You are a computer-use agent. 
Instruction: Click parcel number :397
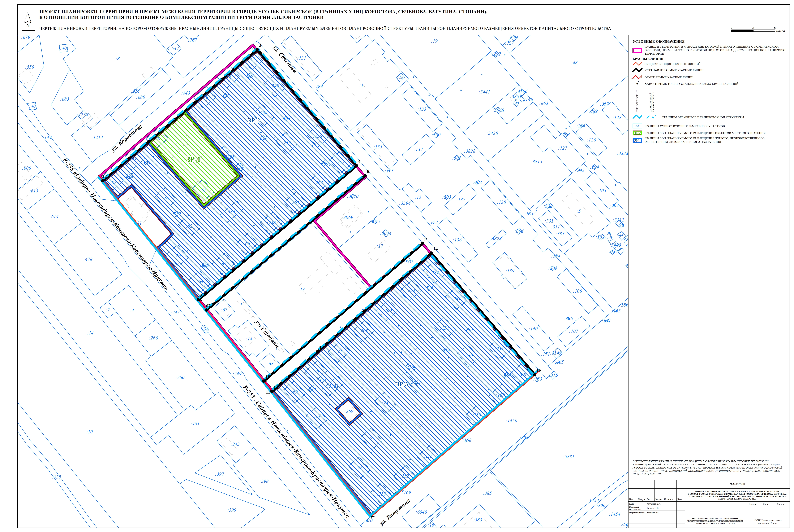coord(220,474)
